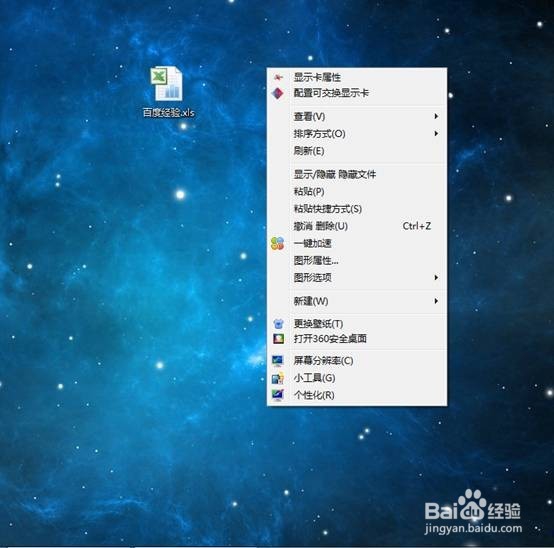The width and height of the screenshot is (554, 548).
Task: Click the 一键加速 colorful icon
Action: click(277, 243)
